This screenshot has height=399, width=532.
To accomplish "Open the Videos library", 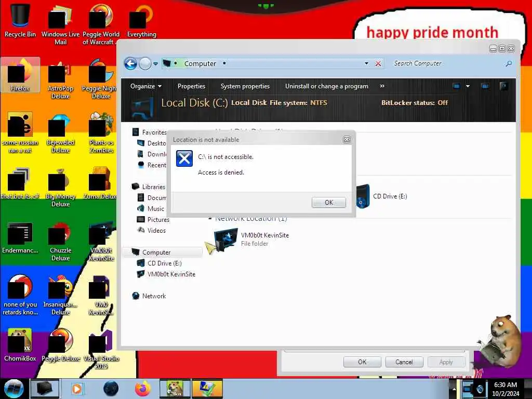I will [151, 230].
